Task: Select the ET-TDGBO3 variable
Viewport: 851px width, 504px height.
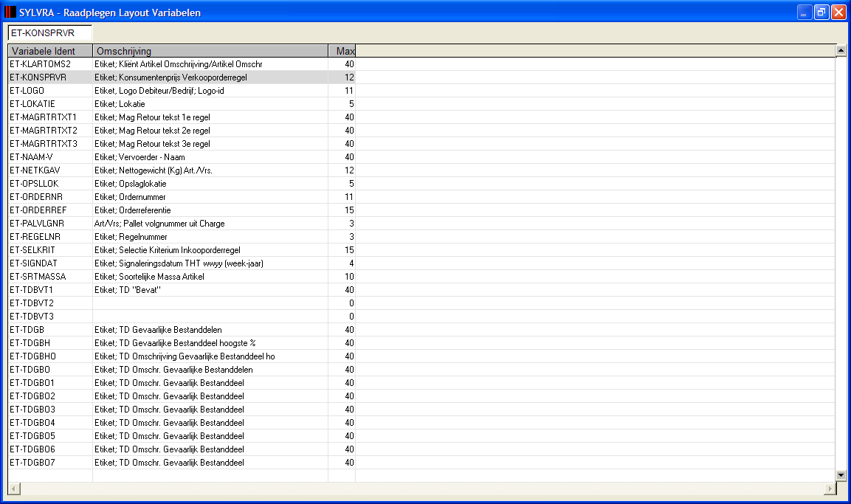Action: click(32, 410)
